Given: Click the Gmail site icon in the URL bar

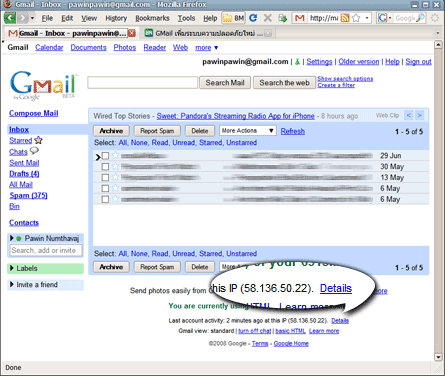Looking at the screenshot, I should [x=300, y=18].
